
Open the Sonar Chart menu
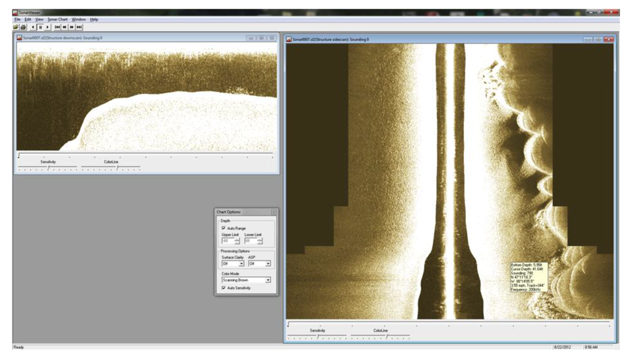click(x=57, y=19)
